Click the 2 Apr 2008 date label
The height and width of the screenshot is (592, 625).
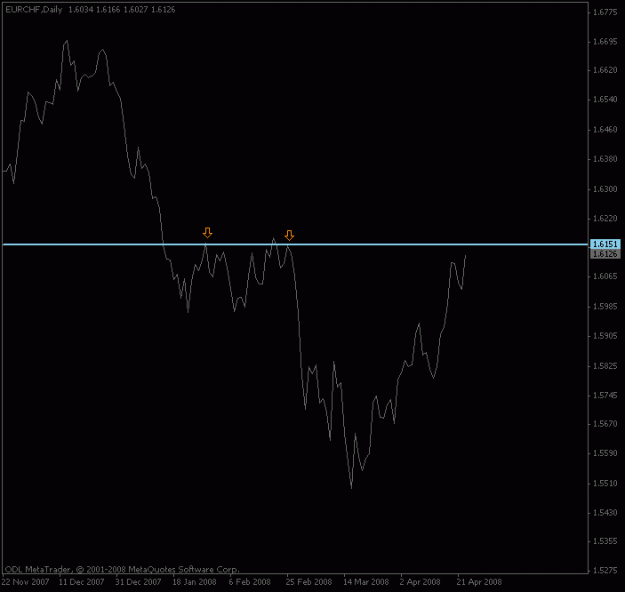420,582
